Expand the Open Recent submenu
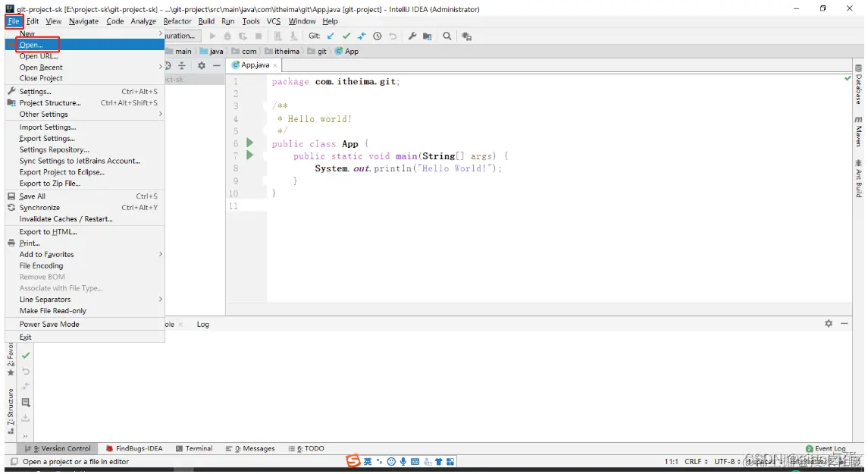 85,67
